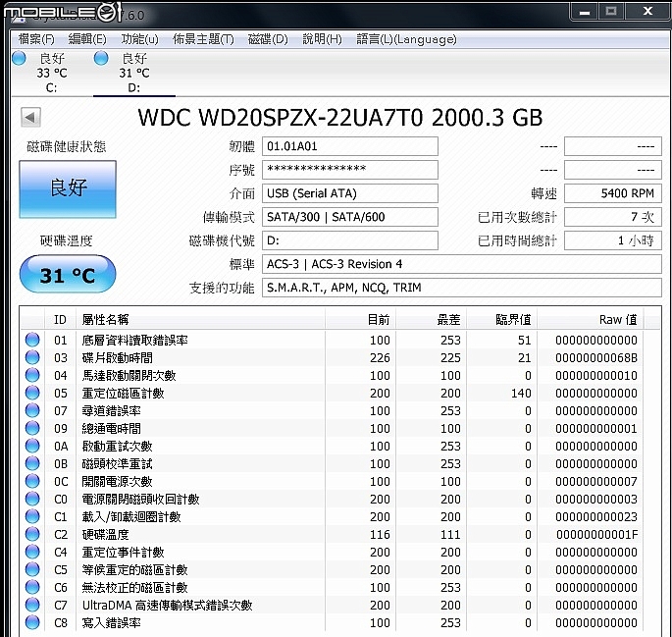Screen dimensions: 672x637
Task: Go to previous disk with left arrow button
Action: (30, 117)
